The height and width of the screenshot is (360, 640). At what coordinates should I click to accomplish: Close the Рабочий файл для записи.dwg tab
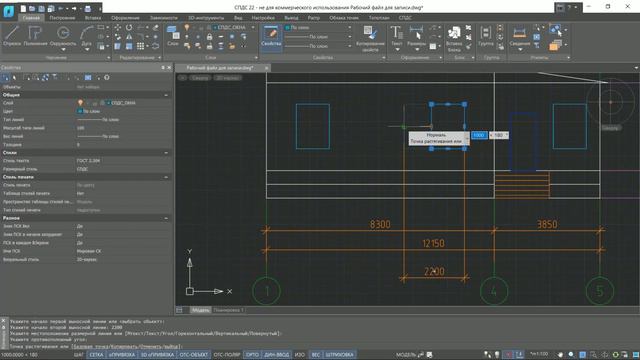(x=266, y=68)
